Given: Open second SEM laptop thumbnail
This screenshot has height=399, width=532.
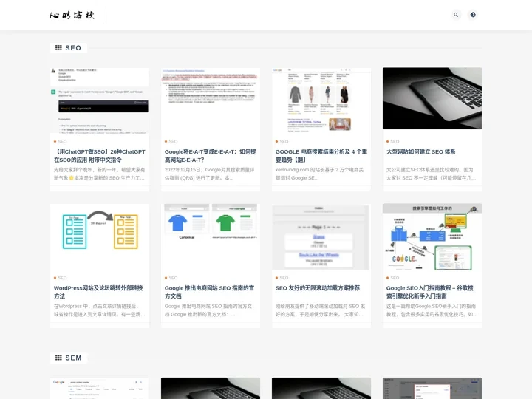Looking at the screenshot, I should click(211, 388).
